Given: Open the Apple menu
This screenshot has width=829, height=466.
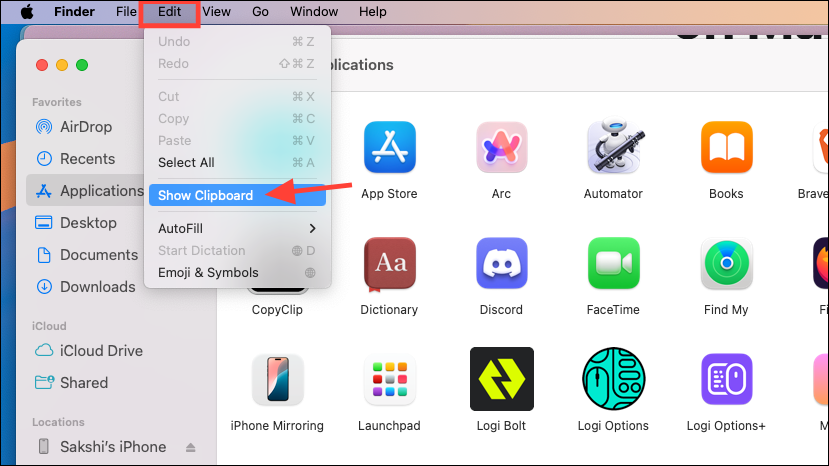Looking at the screenshot, I should pos(27,11).
